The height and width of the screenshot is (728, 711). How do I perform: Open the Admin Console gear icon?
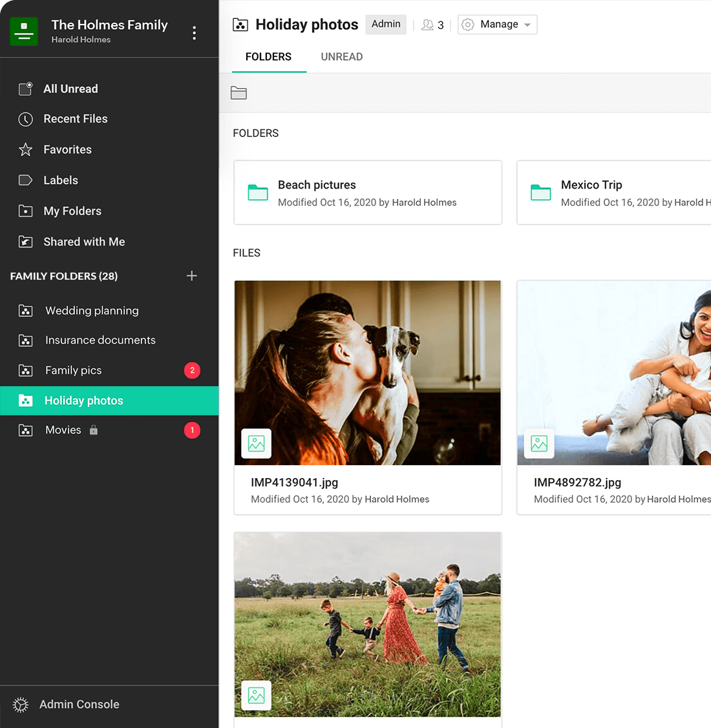coord(21,705)
